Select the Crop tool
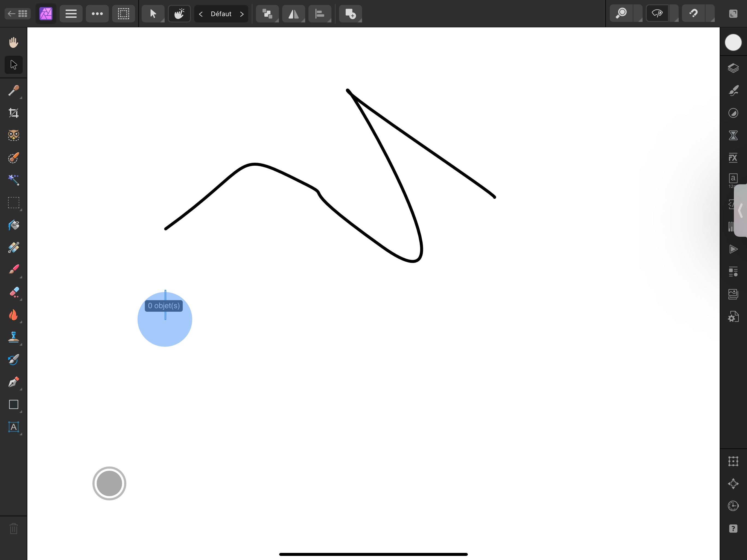The height and width of the screenshot is (560, 747). tap(13, 113)
